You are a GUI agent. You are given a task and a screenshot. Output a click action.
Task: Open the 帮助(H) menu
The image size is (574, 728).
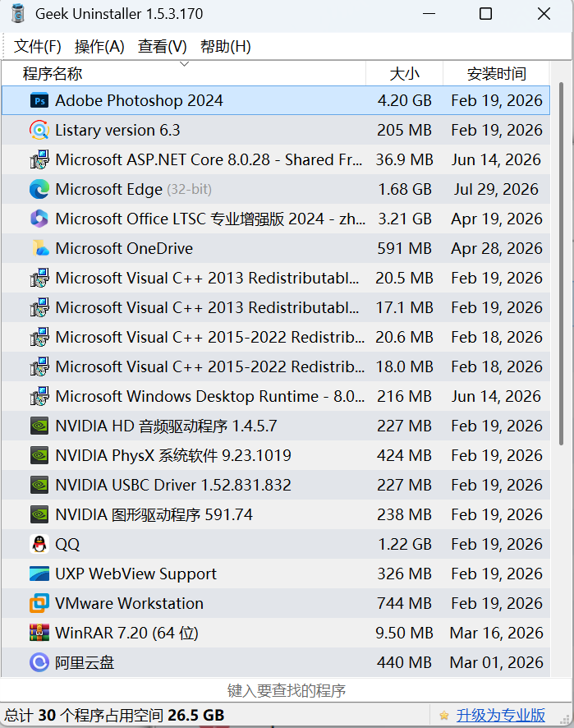point(226,47)
